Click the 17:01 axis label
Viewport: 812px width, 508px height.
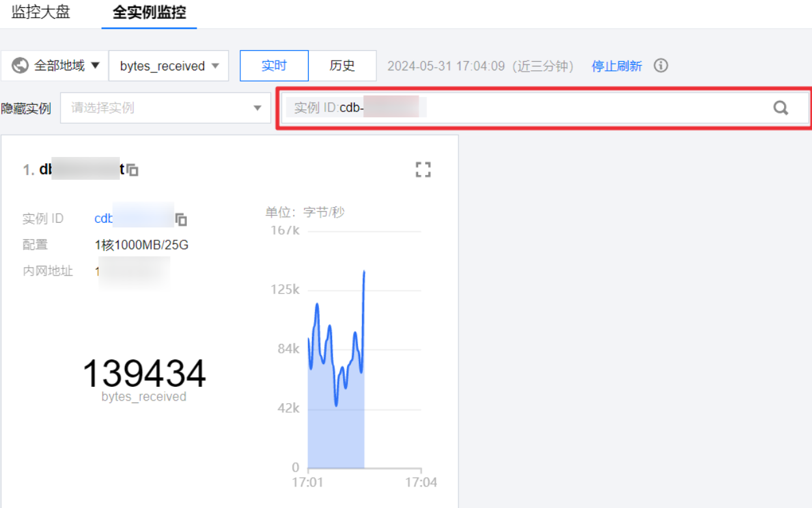[x=307, y=483]
